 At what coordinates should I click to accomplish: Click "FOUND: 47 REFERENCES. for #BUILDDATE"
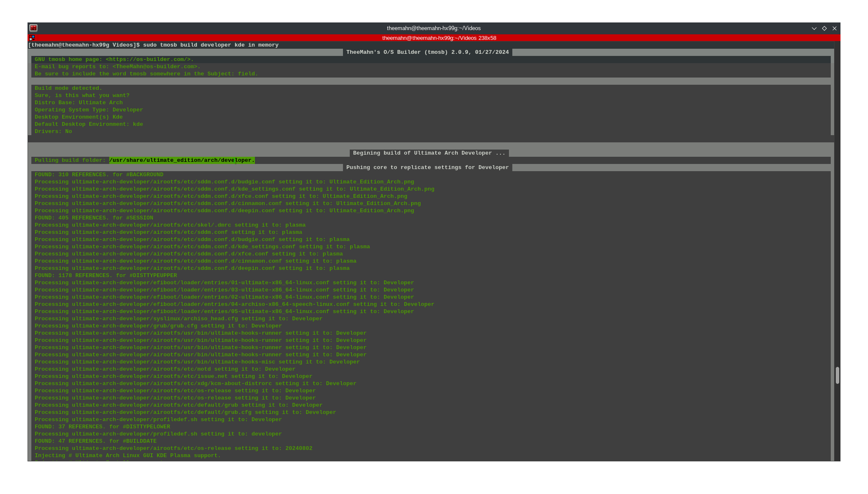pos(96,441)
